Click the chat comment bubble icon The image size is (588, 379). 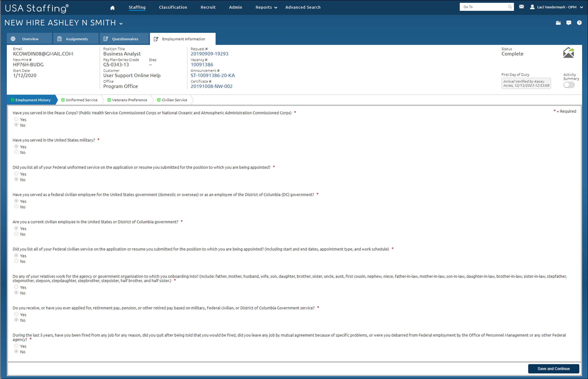(x=568, y=23)
